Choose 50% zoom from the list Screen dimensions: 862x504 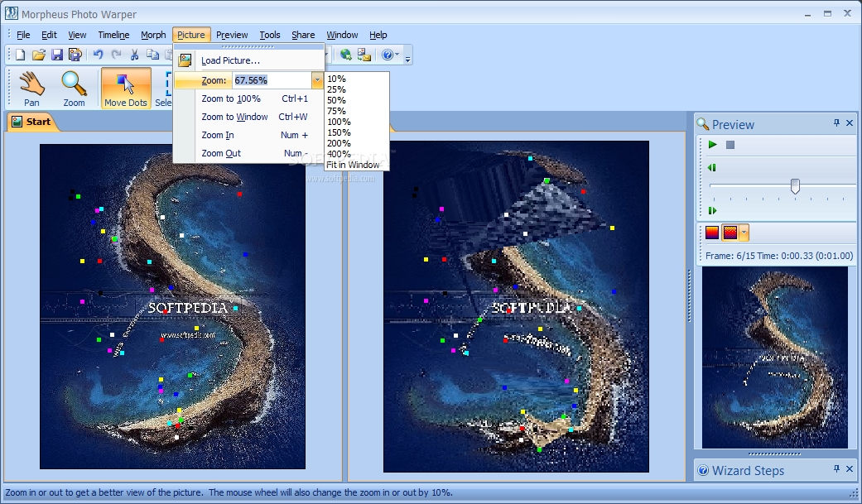(336, 100)
